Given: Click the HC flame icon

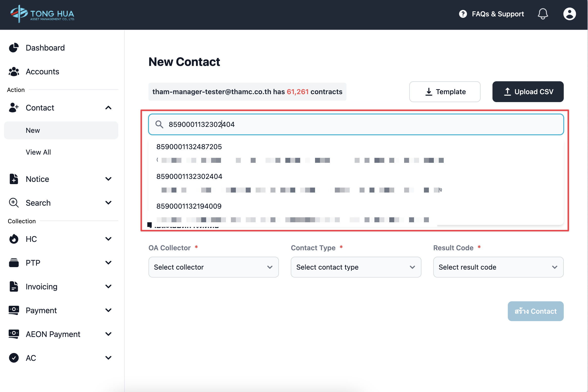Looking at the screenshot, I should point(14,239).
